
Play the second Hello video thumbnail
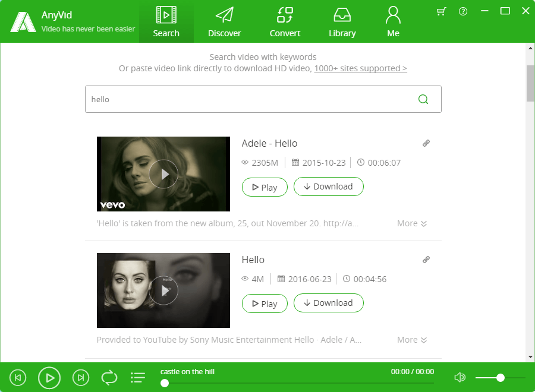tap(163, 290)
